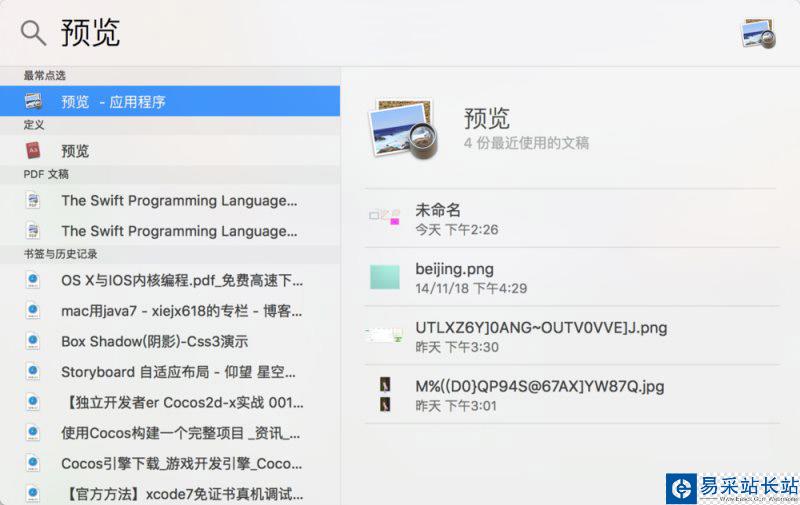Click the 定义 section header

34,125
